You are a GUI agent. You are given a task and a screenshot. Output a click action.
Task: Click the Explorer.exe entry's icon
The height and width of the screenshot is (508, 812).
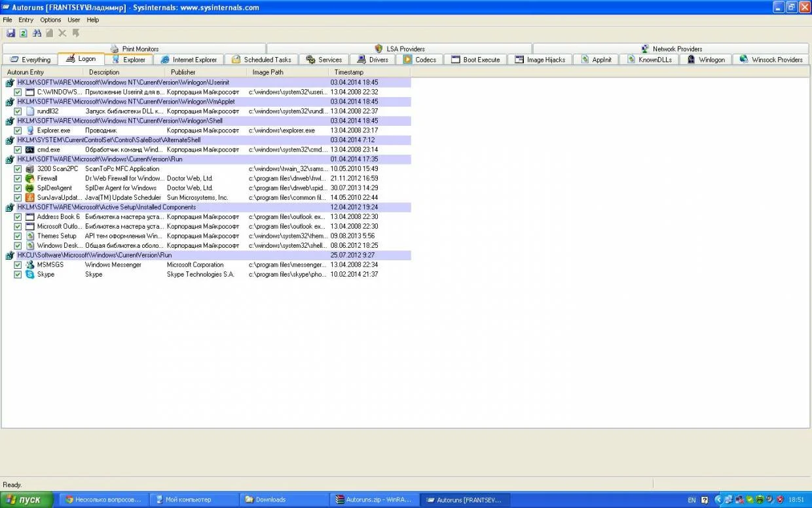pyautogui.click(x=30, y=130)
